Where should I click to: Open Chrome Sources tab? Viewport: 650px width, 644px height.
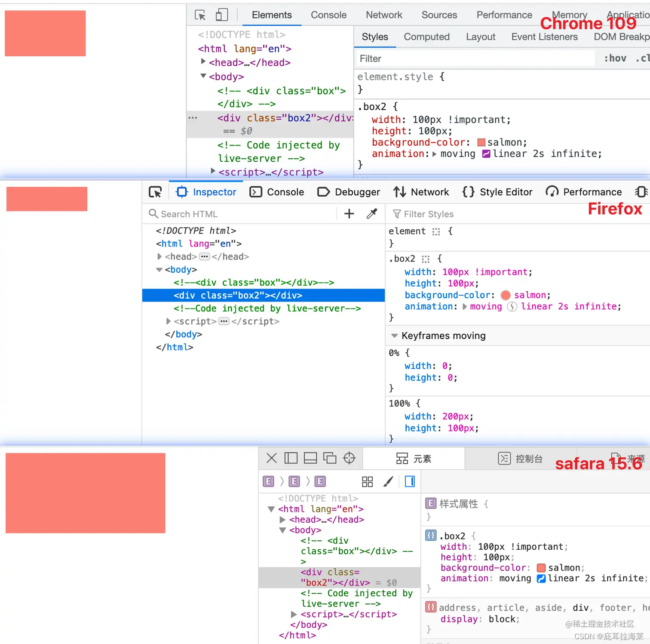click(439, 15)
